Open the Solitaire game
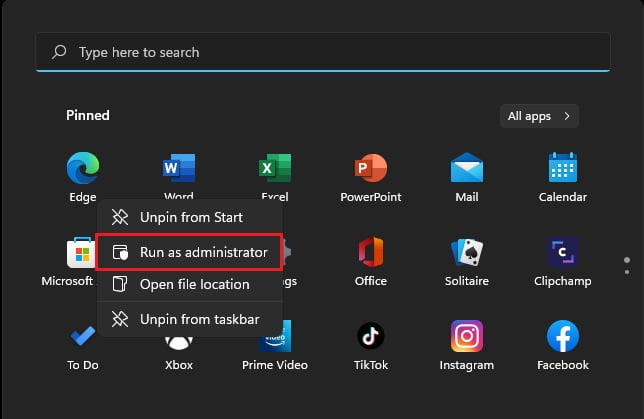 (467, 252)
